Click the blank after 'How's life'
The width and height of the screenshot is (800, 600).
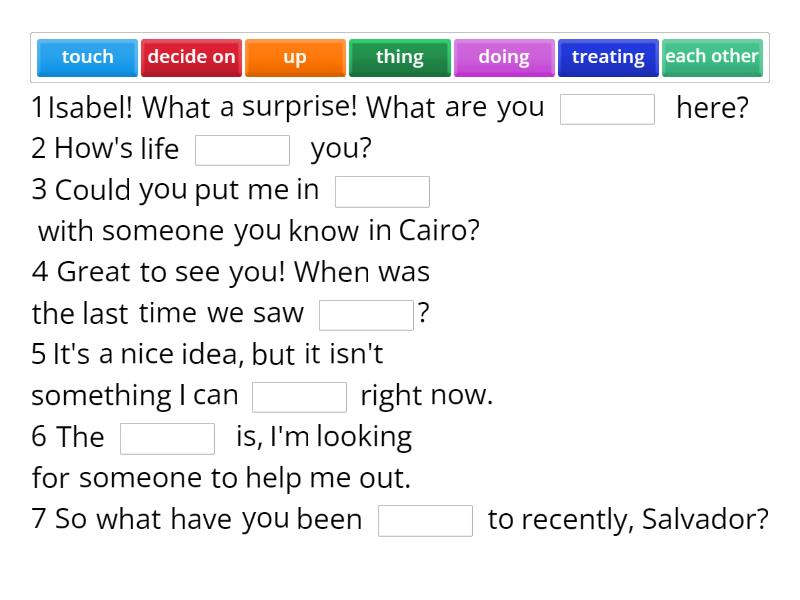tap(243, 149)
